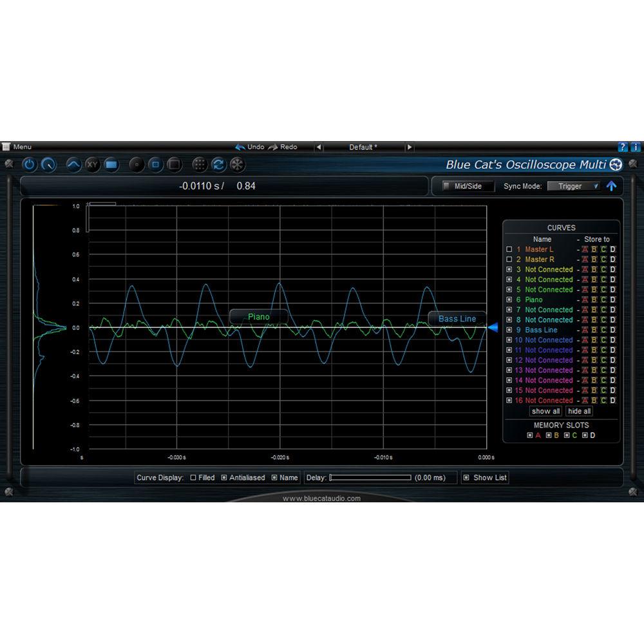
Task: Open the Sync Mode Trigger dropdown
Action: tap(573, 186)
